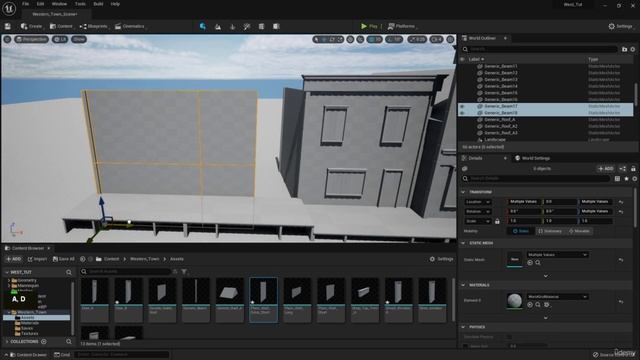Switch to Foliage mode icon
The image size is (640, 360).
pos(232,27)
